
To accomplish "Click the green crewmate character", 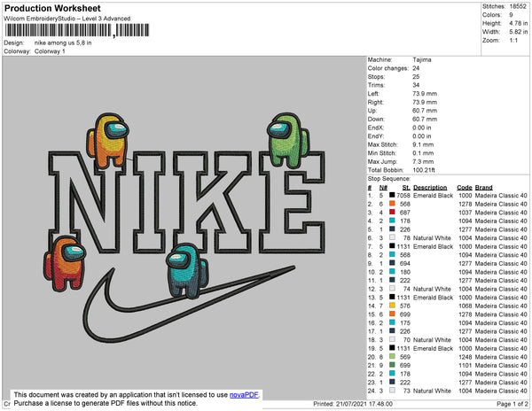I will click(x=288, y=141).
